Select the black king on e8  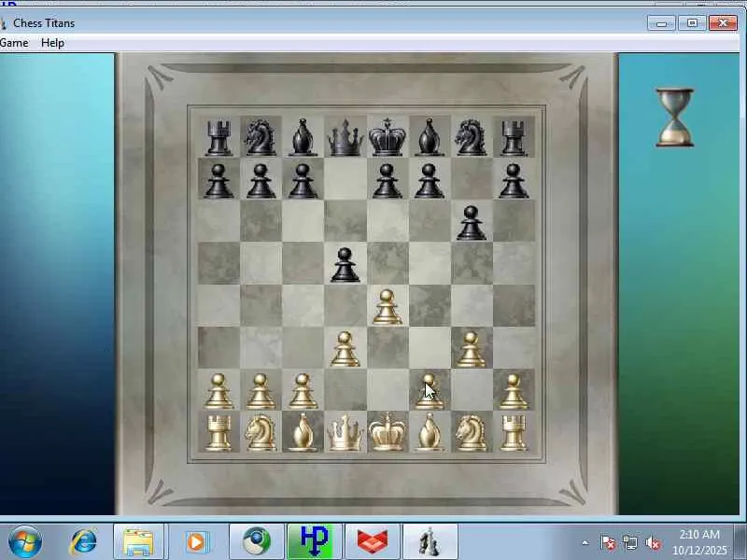coord(388,137)
